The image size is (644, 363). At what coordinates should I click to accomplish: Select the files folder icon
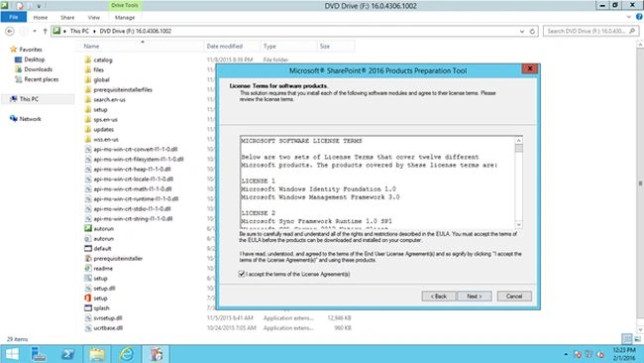[88, 69]
